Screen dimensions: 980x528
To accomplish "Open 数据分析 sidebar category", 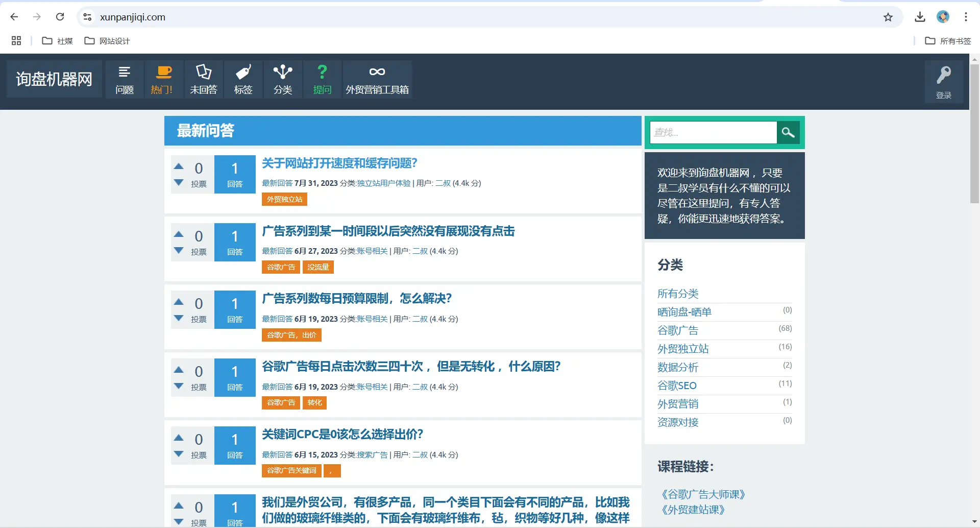I will click(678, 367).
